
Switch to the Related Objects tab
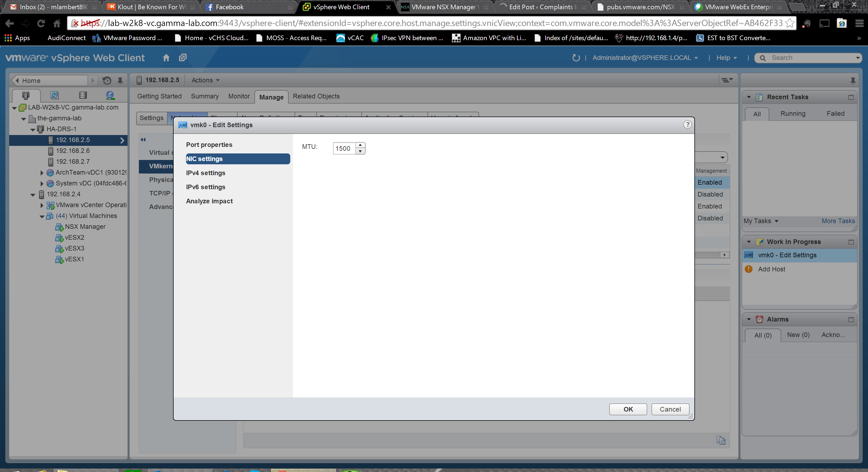click(316, 96)
